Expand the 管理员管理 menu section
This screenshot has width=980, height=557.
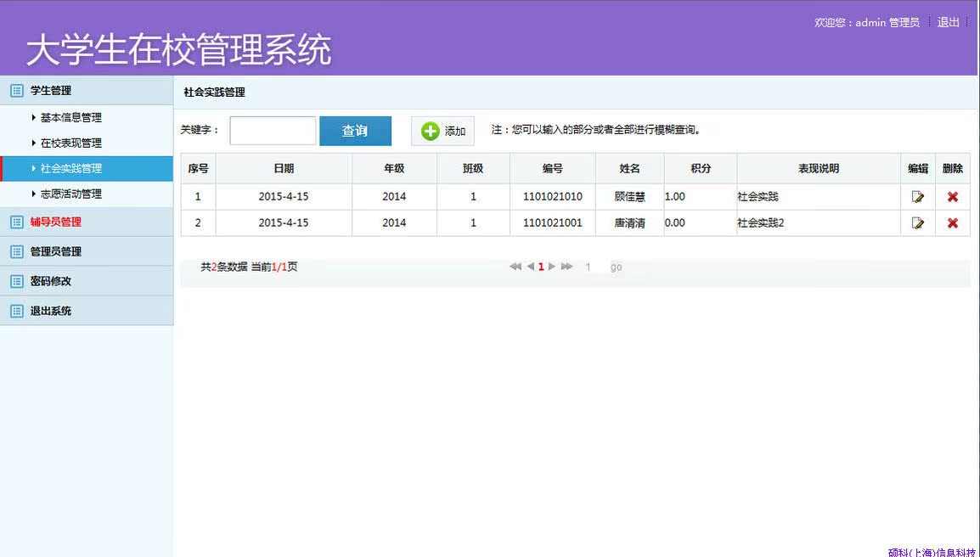[87, 251]
